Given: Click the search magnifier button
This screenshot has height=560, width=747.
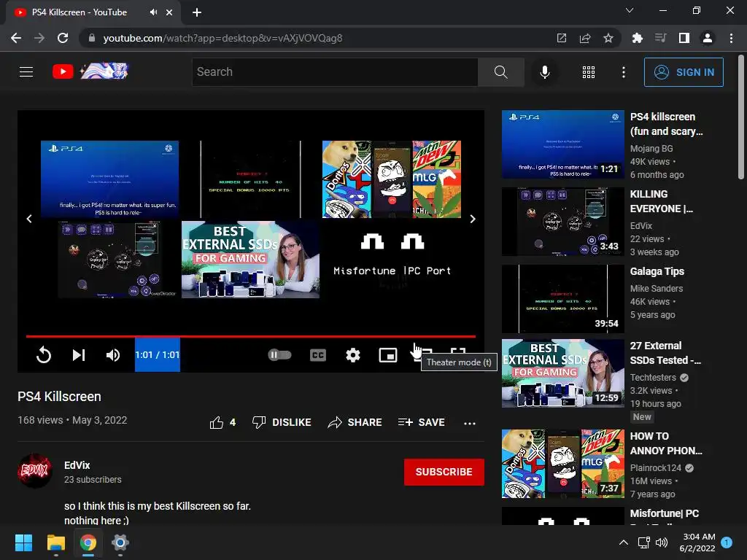Looking at the screenshot, I should 500,72.
